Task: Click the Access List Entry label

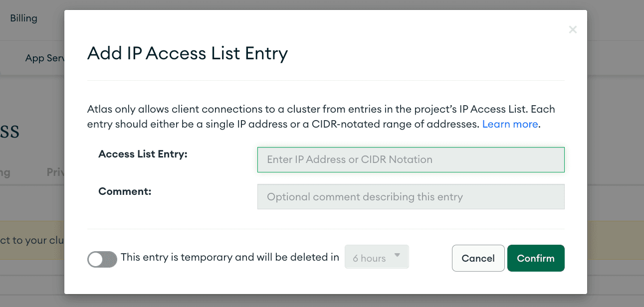Action: pyautogui.click(x=143, y=154)
